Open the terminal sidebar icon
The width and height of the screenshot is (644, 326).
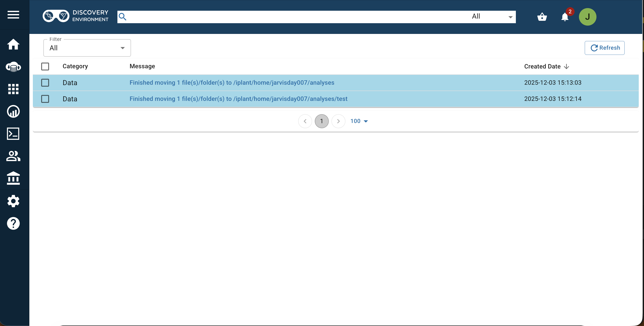click(x=13, y=134)
